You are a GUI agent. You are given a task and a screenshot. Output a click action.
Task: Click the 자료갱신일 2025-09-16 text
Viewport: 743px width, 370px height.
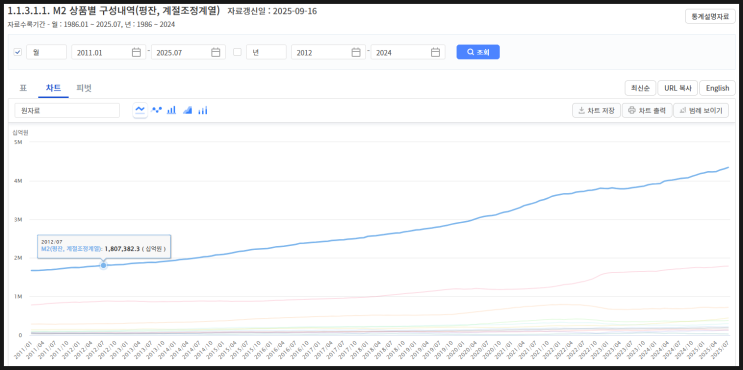[x=272, y=11]
